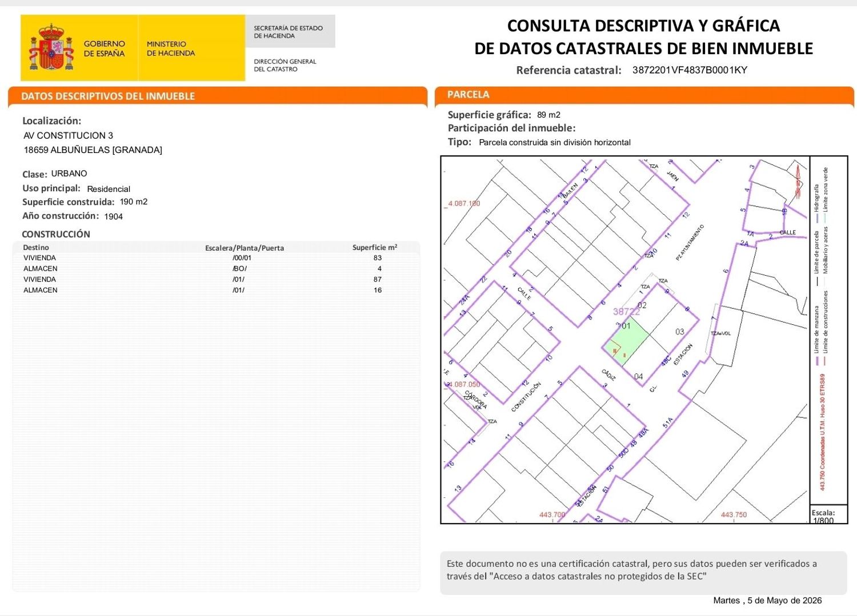
Task: Select the text 18659 ALBUÑUELAS [GRANADA]
Action: click(x=93, y=150)
